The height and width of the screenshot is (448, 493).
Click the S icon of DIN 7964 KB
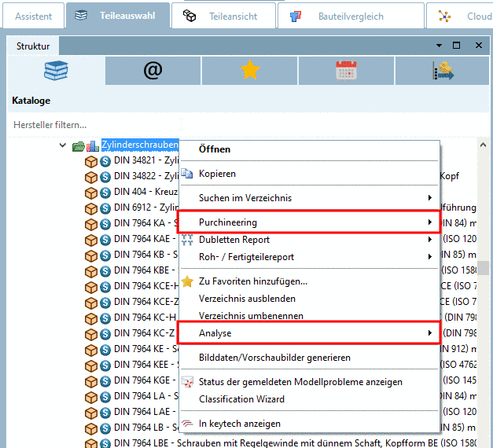click(x=105, y=255)
